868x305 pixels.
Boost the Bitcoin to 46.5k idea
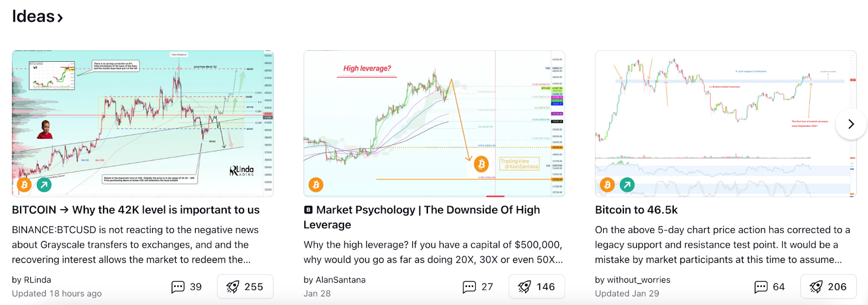(828, 287)
